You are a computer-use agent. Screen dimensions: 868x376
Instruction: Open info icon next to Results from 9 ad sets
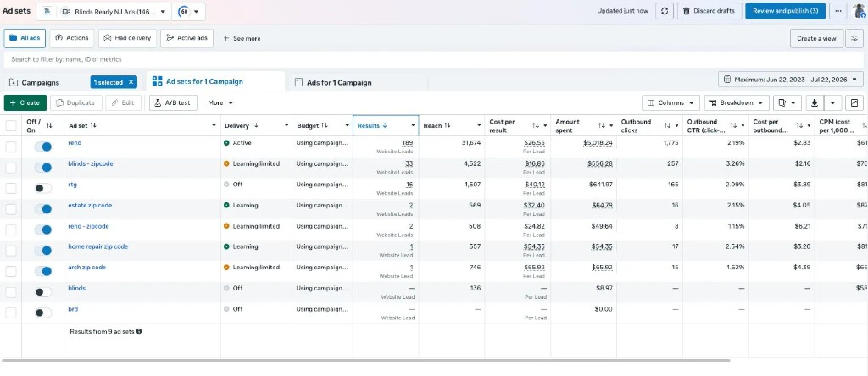[138, 331]
